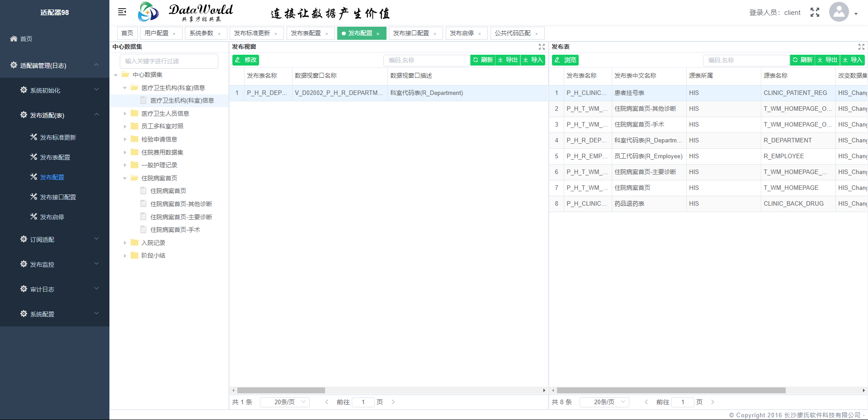The image size is (868, 420).
Task: Click the gear icon of 订阅适配
Action: [24, 239]
